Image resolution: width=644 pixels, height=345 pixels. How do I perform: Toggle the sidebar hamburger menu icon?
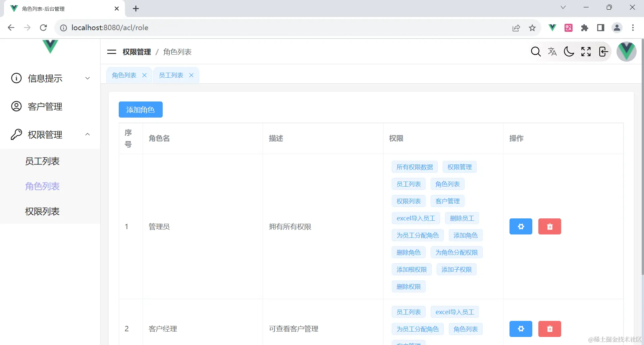pos(111,52)
